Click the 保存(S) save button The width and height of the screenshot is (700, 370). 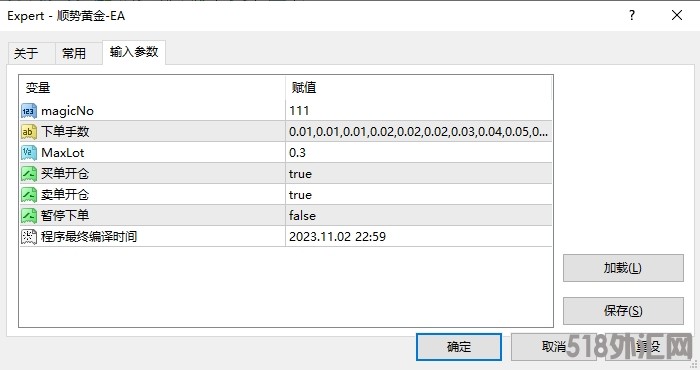(623, 311)
